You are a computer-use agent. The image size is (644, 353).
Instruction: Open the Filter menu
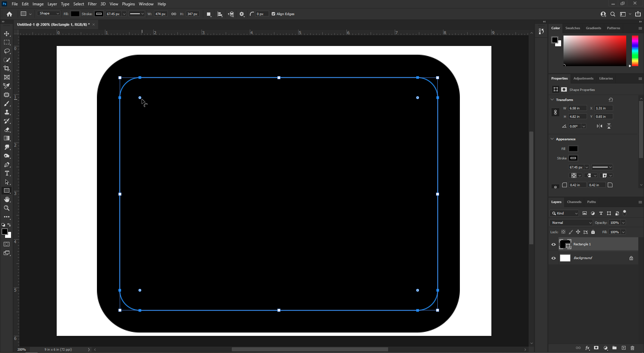(x=92, y=4)
